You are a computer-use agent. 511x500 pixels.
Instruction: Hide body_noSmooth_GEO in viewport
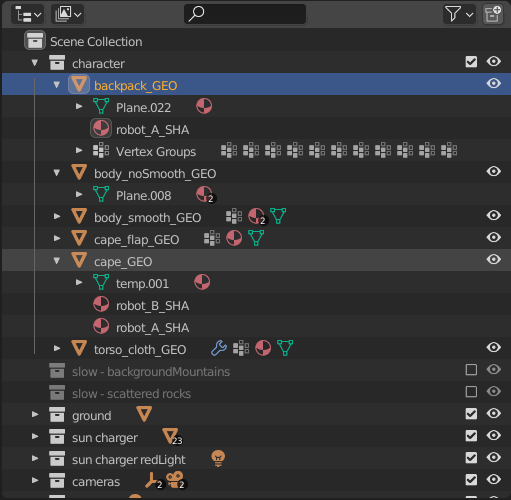tap(493, 171)
